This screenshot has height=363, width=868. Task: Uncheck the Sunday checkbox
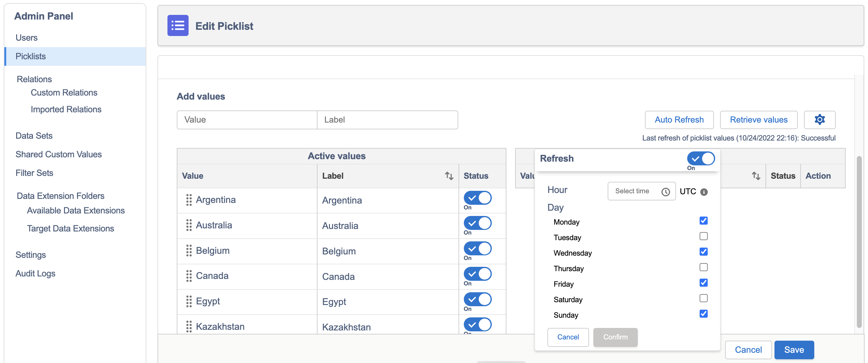coord(703,314)
